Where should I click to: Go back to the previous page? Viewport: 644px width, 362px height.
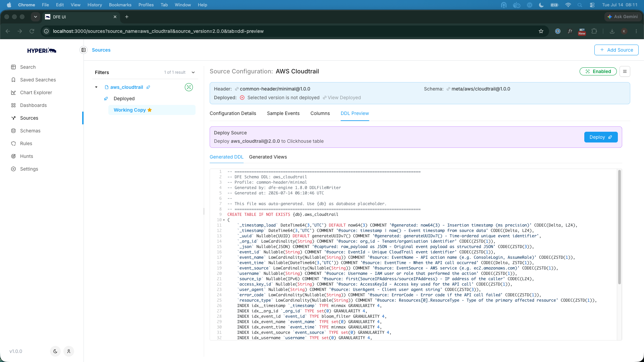[x=8, y=31]
